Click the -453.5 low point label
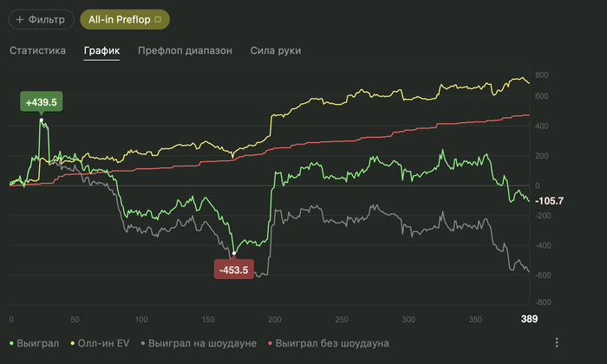 233,270
